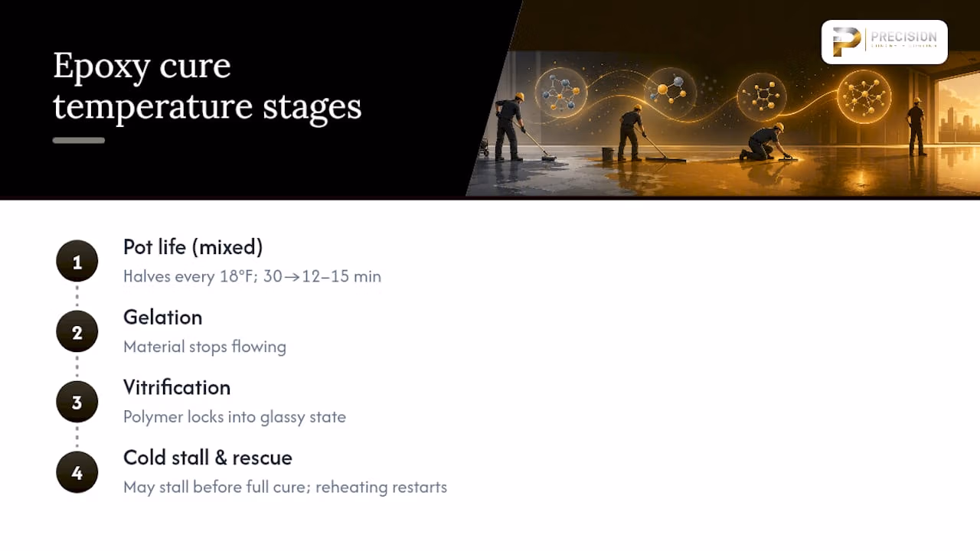Select Polymer locks into glassy state text
980x551 pixels.
pyautogui.click(x=234, y=417)
